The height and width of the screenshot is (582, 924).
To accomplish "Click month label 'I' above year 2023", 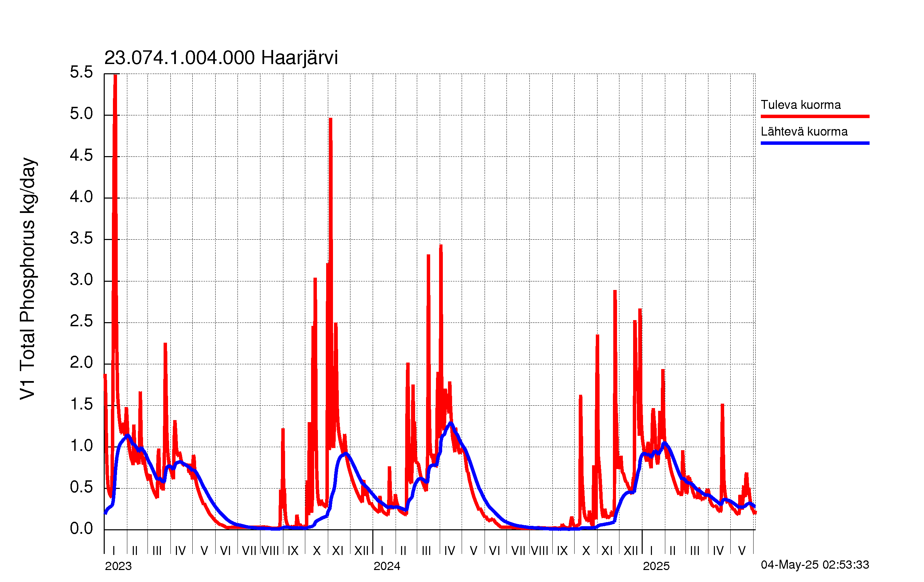I will click(114, 551).
